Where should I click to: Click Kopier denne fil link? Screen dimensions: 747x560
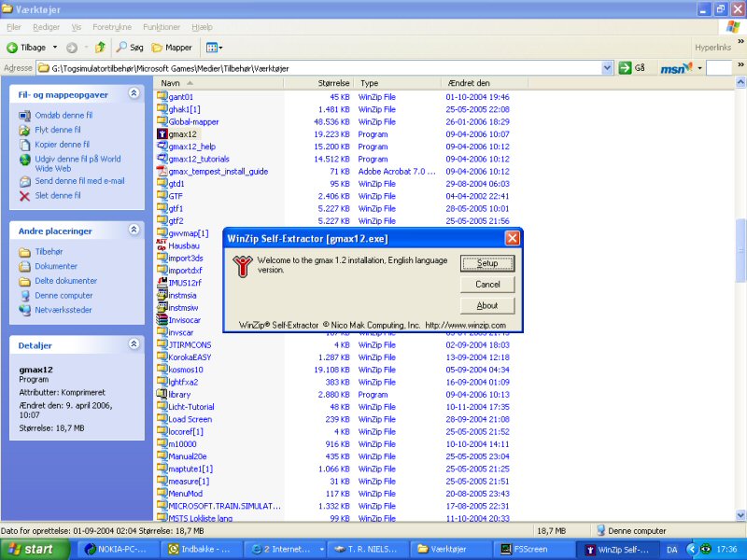[62, 145]
